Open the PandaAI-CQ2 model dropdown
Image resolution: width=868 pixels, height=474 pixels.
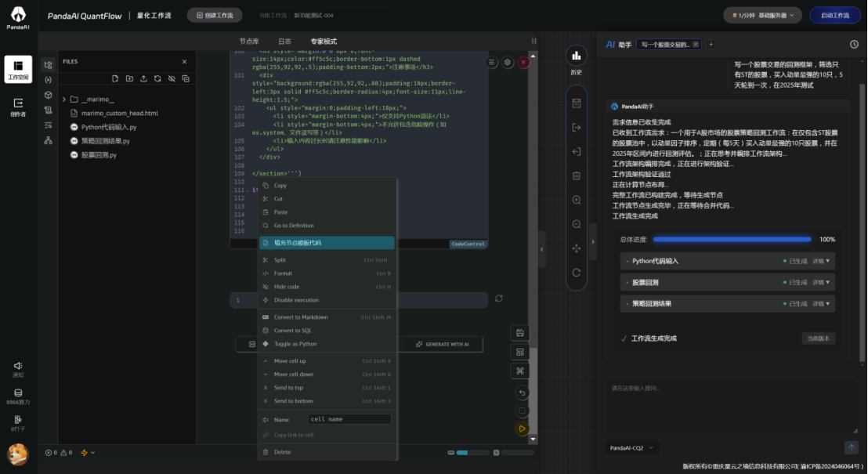pos(631,448)
